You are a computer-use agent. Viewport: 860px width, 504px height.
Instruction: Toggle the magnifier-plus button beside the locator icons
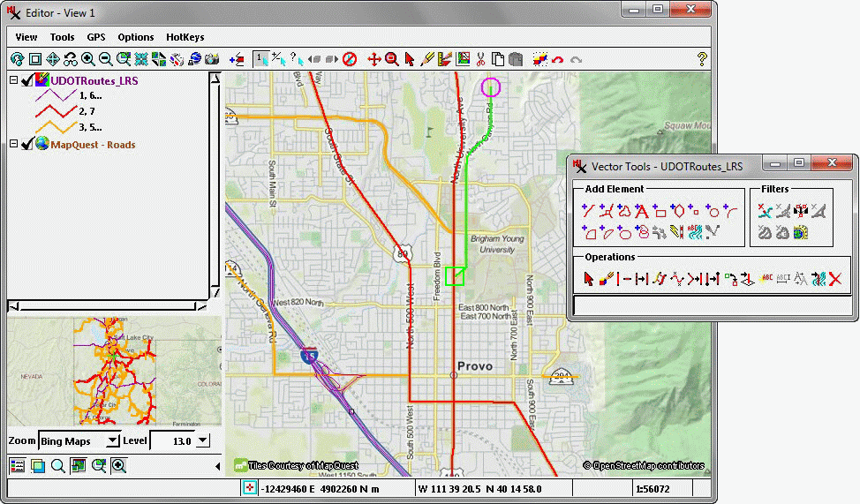119,466
